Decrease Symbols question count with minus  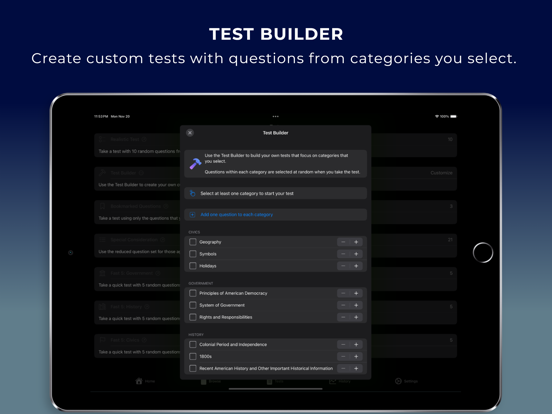tap(343, 254)
